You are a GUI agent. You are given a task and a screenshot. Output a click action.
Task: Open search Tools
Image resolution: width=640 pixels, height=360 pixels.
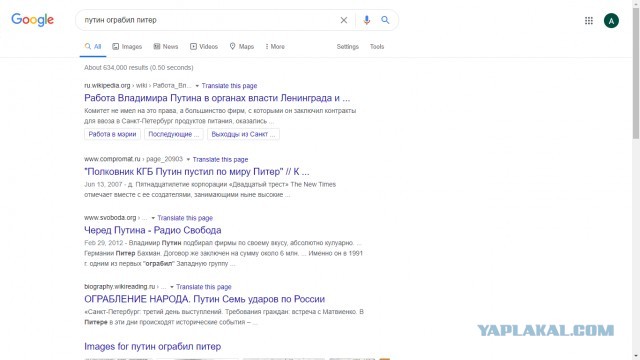point(377,47)
